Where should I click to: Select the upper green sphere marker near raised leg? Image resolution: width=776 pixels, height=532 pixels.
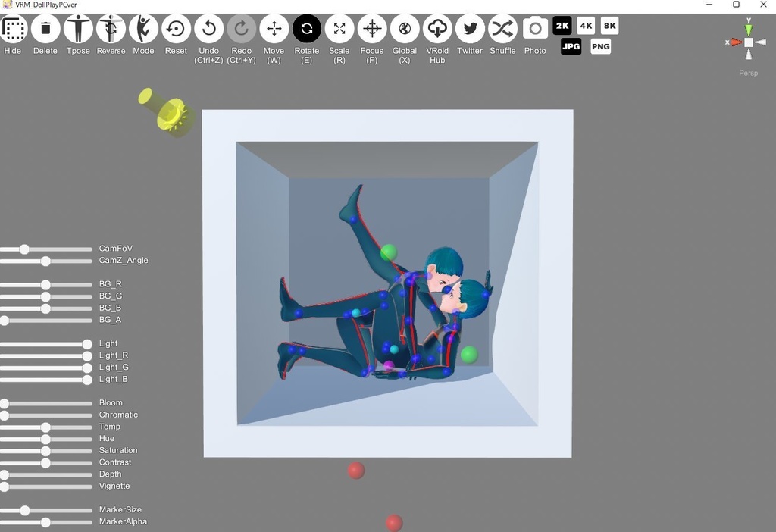pos(389,252)
